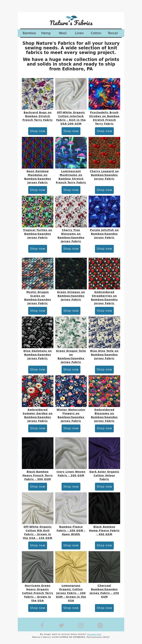Open Lemongrass yellow fabric image
Image resolution: width=142 pixels, height=644 pixels.
(x=71, y=567)
